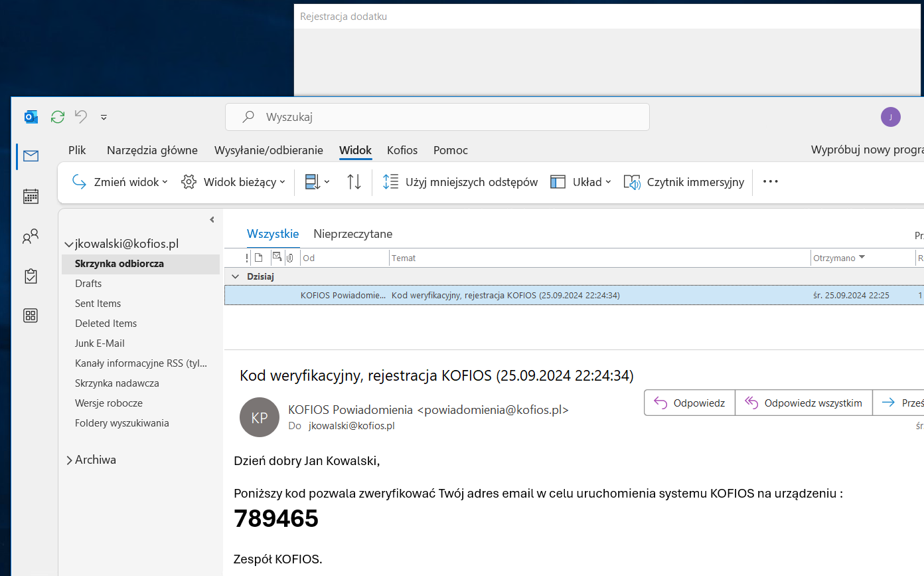Show the Wszystkie messages filter tab
This screenshot has width=924, height=576.
coord(273,234)
